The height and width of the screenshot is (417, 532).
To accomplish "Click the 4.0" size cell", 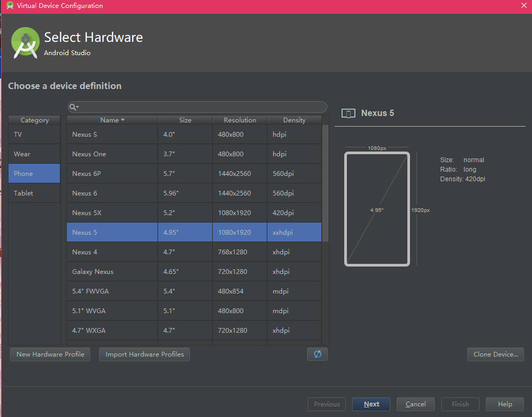I will pyautogui.click(x=185, y=134).
